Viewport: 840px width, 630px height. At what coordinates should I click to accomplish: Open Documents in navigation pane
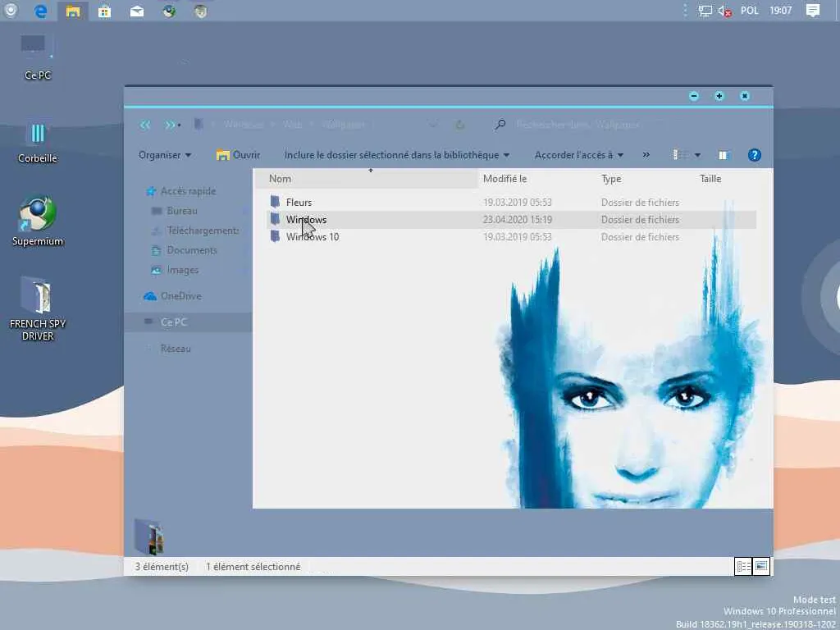(185, 250)
